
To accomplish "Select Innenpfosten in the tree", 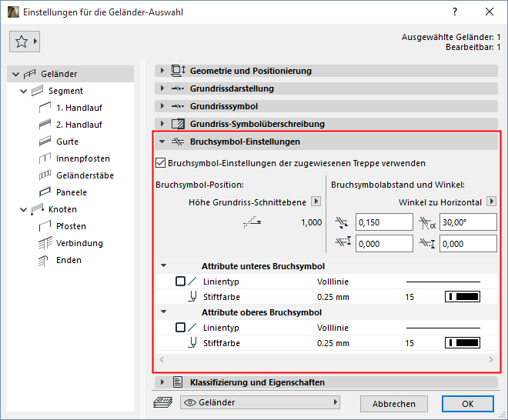I will point(83,158).
